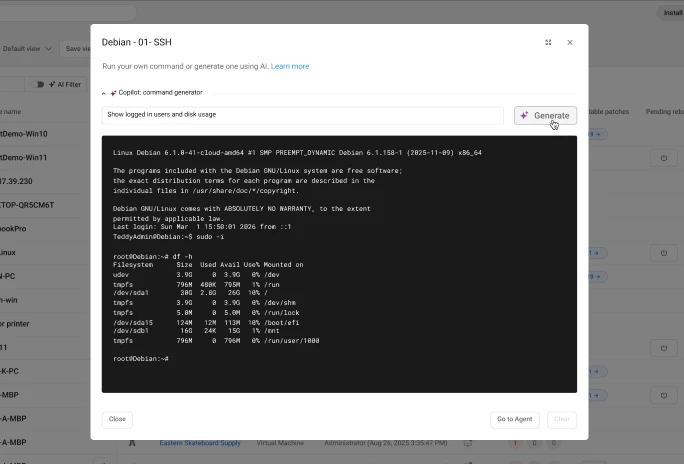Open the Default view dropdown in background
The image size is (684, 464).
pyautogui.click(x=27, y=48)
